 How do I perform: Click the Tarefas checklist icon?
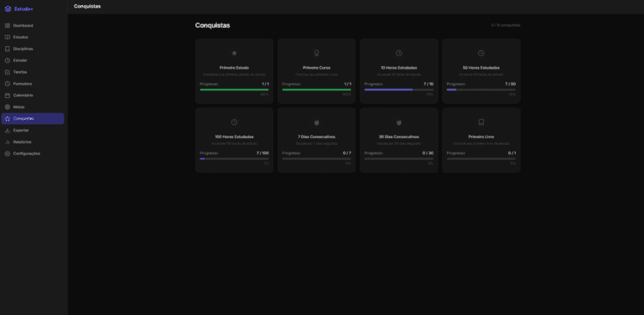pyautogui.click(x=8, y=72)
